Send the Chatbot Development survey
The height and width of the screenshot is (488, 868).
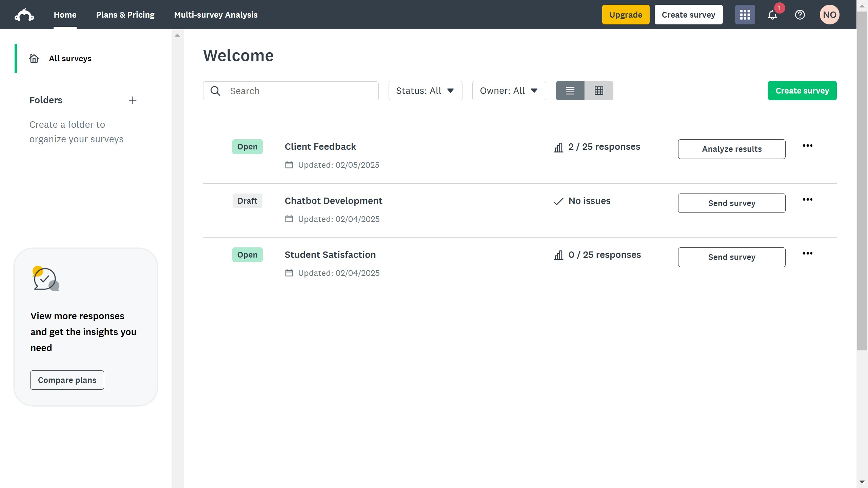(x=732, y=203)
